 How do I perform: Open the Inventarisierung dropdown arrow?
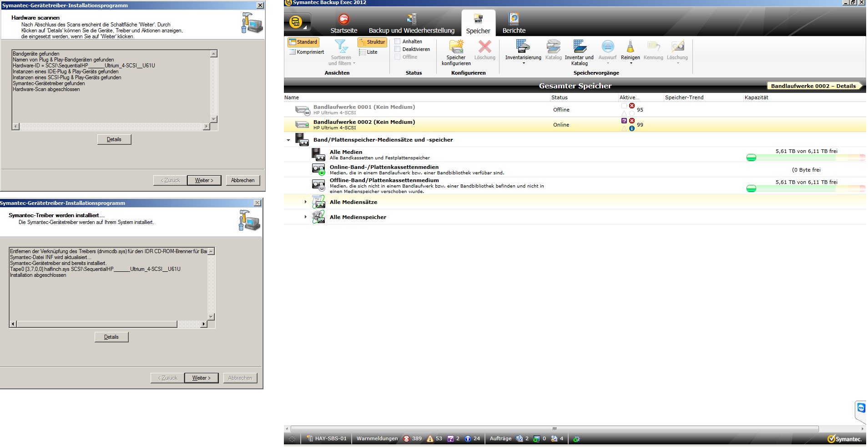(523, 63)
